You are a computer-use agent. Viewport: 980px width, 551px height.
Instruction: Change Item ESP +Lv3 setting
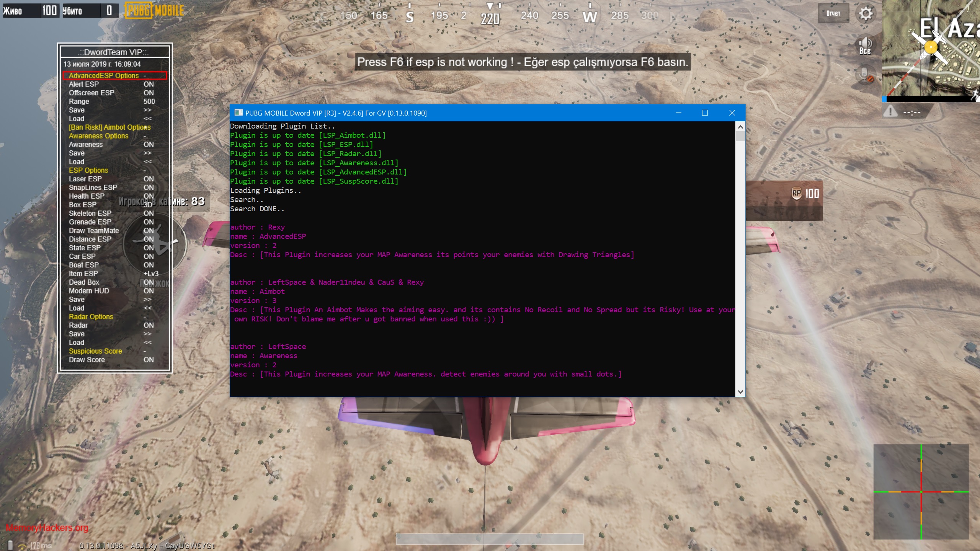151,274
